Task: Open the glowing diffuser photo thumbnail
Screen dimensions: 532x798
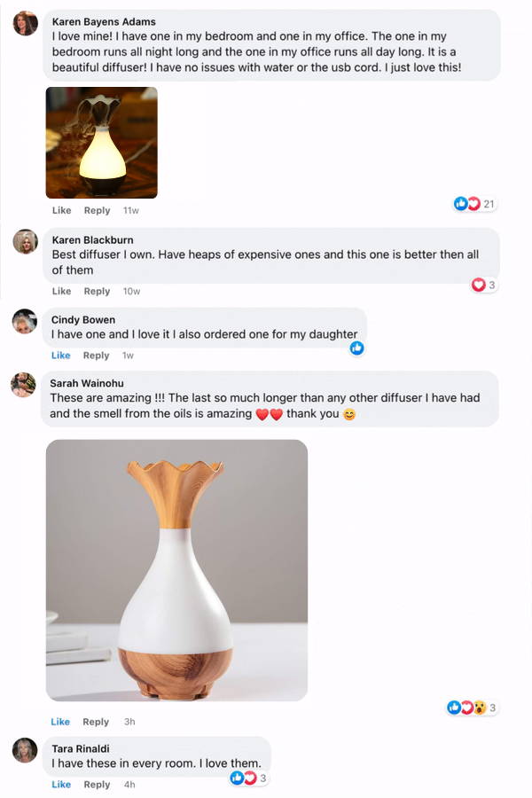Action: pos(102,143)
